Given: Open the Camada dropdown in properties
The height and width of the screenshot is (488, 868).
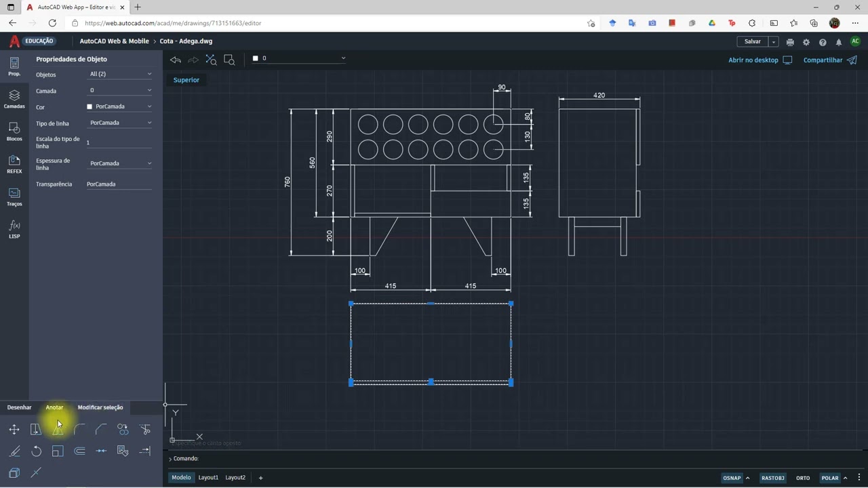Looking at the screenshot, I should coord(120,90).
